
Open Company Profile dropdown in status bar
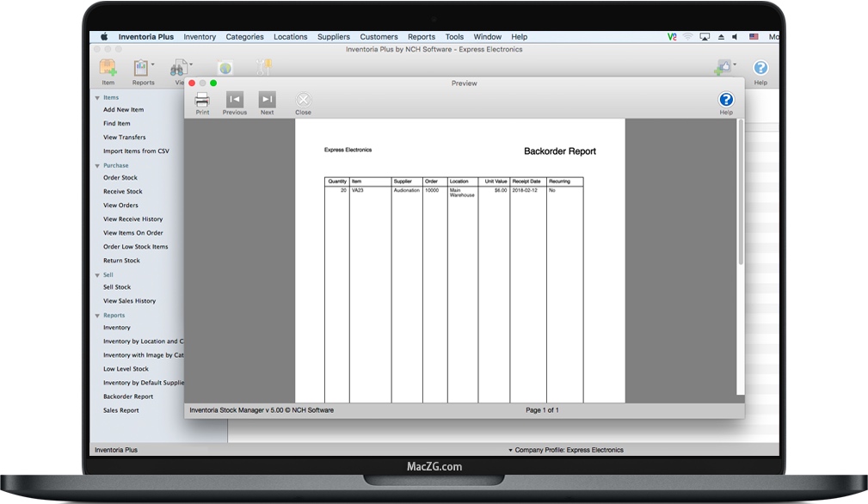click(x=510, y=450)
